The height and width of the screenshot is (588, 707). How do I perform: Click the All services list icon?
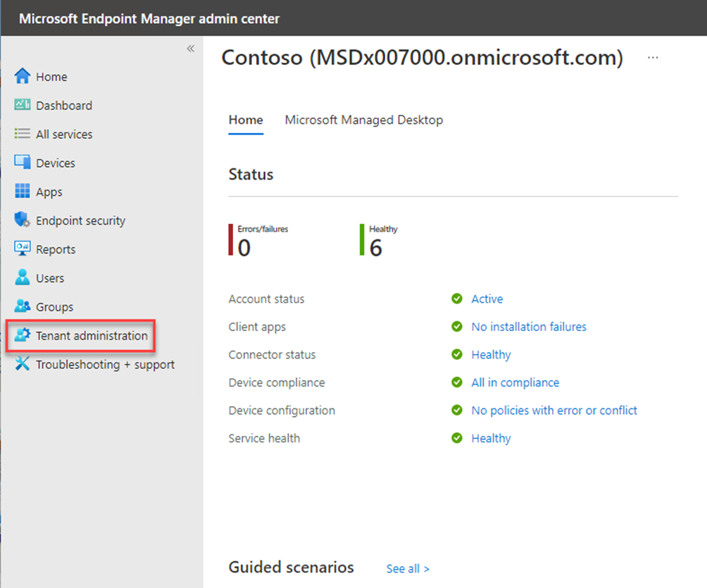pyautogui.click(x=22, y=134)
